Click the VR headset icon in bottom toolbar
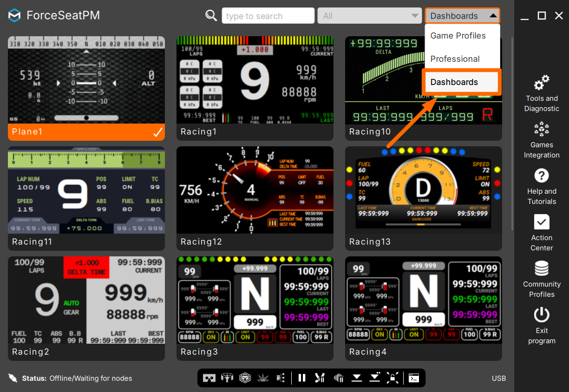569x392 pixels. click(209, 378)
